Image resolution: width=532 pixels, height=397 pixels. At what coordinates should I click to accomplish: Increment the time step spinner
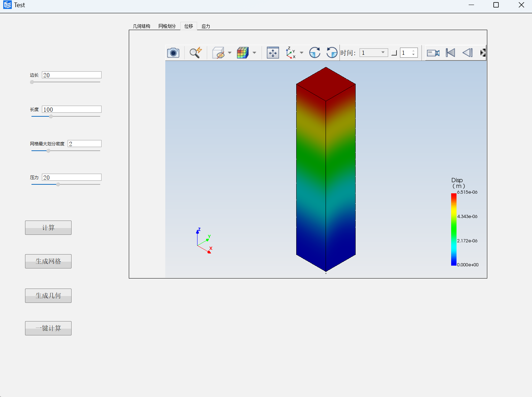[x=414, y=51]
